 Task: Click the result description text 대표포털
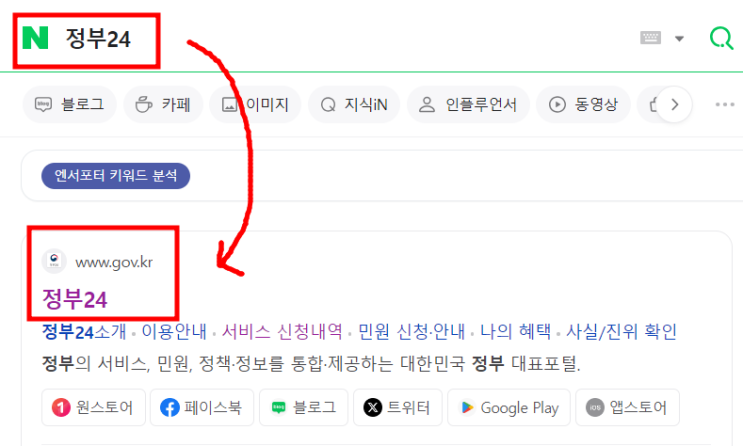tap(546, 364)
